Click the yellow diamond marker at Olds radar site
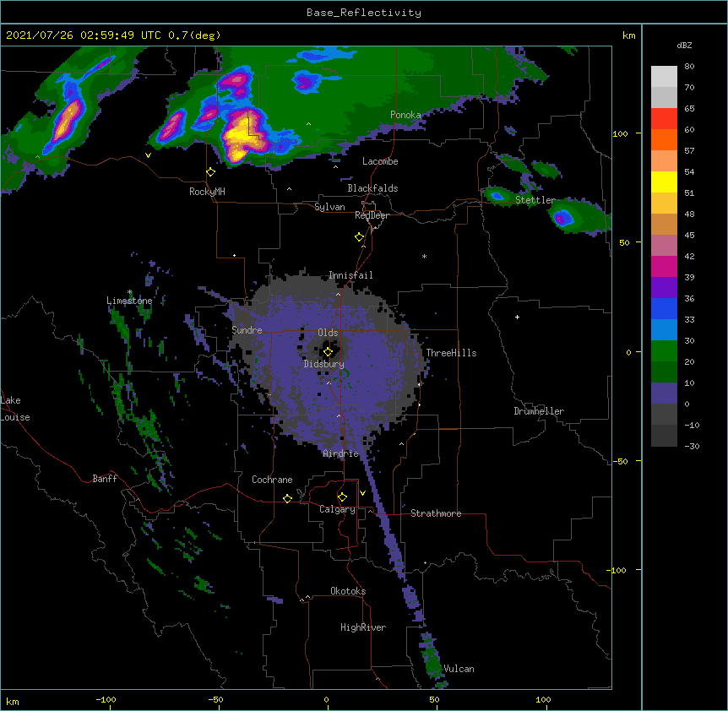 [x=328, y=352]
